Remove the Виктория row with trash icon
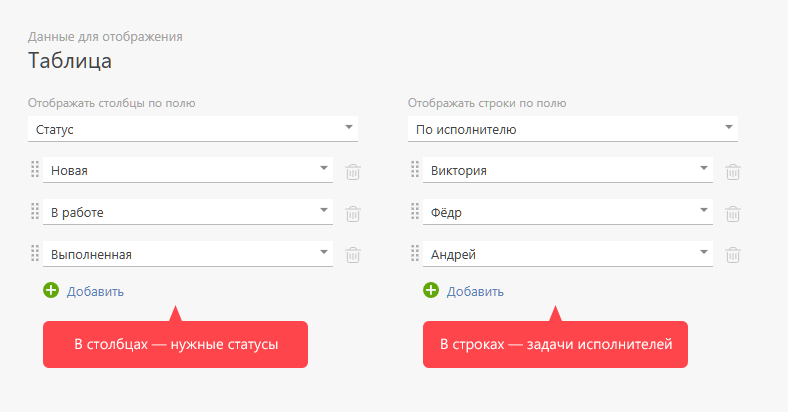The width and height of the screenshot is (788, 412). (x=733, y=172)
